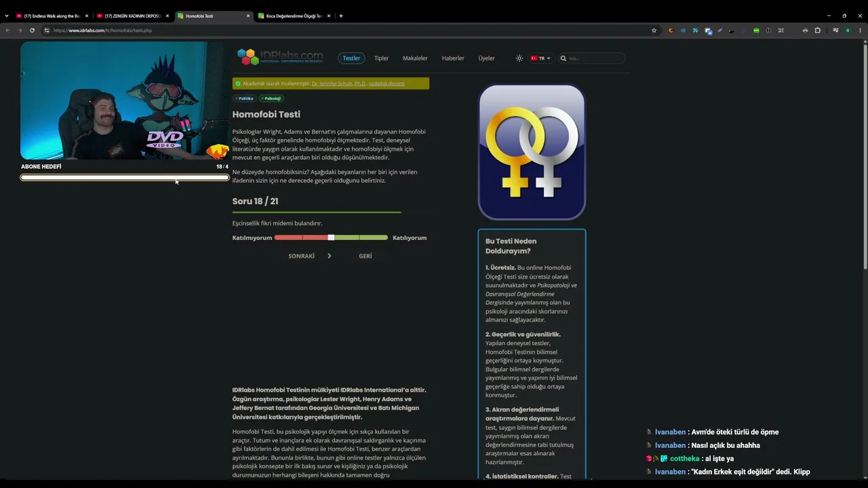Open the Extensions puzzle-piece menu
Viewport: 868px width, 488px height.
click(817, 30)
